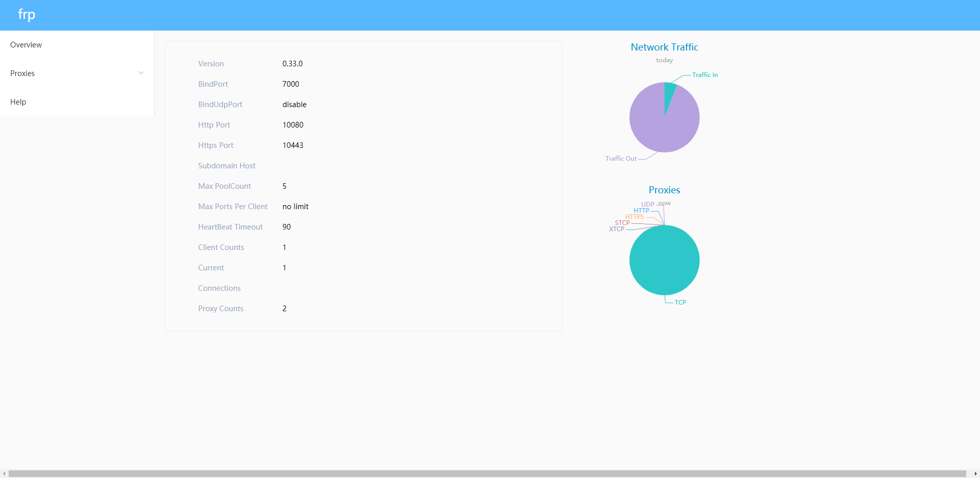The height and width of the screenshot is (478, 980).
Task: Select the UDP chart label
Action: (x=648, y=205)
